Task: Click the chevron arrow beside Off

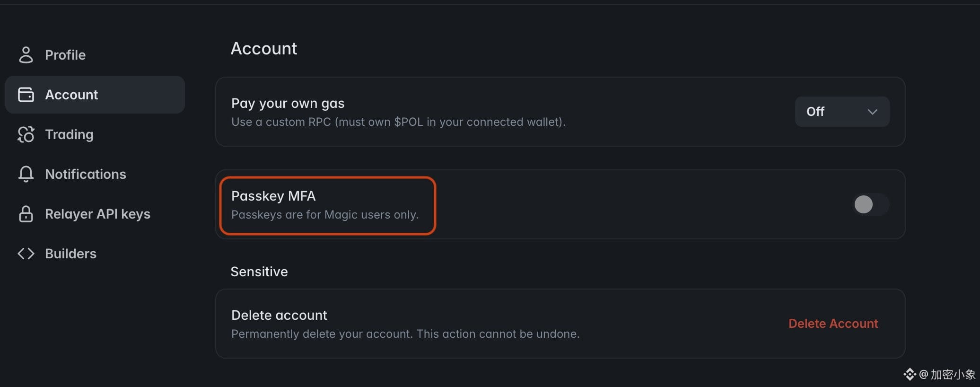Action: click(873, 112)
